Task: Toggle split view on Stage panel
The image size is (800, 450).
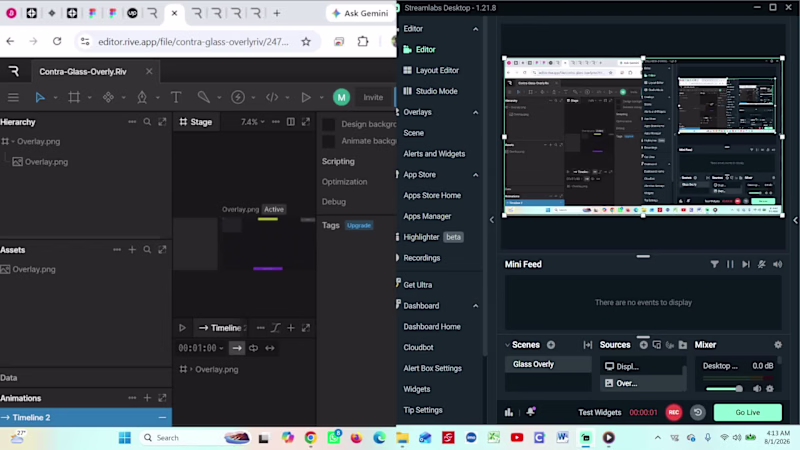Action: point(291,122)
